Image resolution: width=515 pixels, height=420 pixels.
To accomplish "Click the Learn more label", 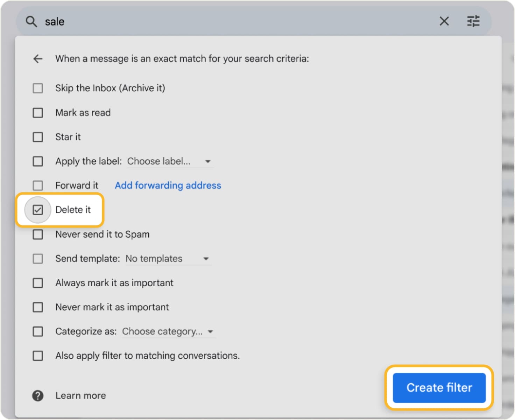I will click(x=80, y=395).
